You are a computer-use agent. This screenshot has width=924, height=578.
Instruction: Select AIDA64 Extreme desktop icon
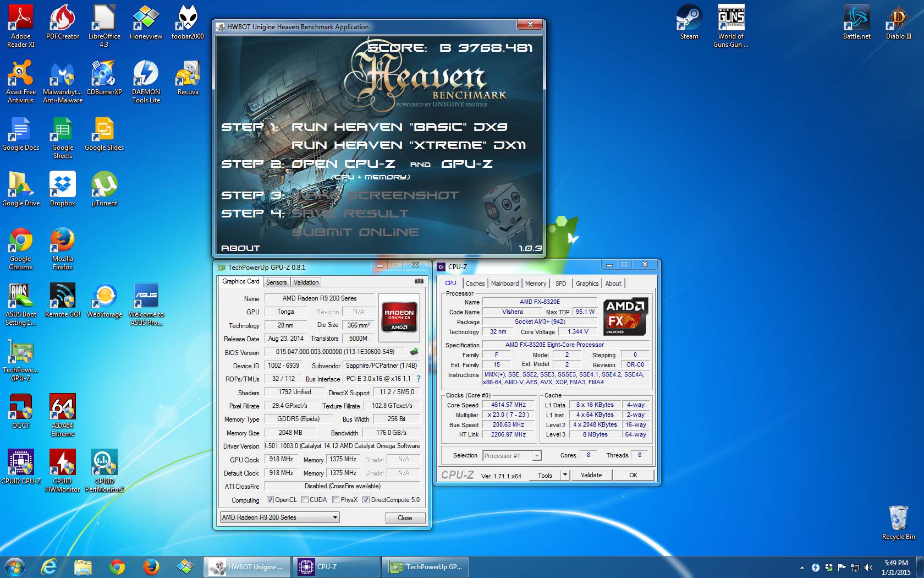[63, 415]
